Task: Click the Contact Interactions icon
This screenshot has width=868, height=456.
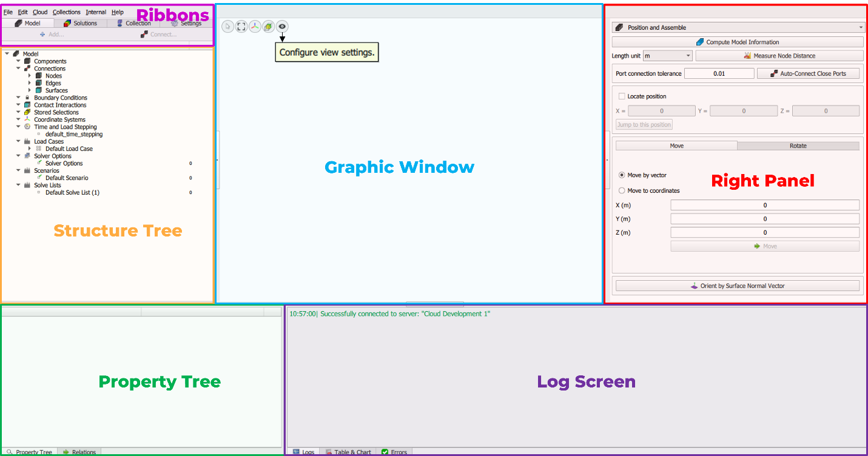Action: pyautogui.click(x=27, y=105)
